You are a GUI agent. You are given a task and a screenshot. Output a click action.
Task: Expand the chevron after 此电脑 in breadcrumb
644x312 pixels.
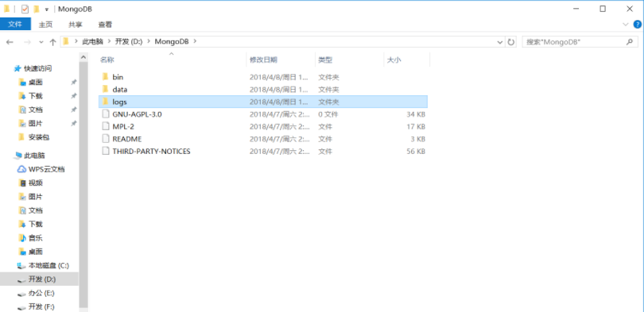coord(109,42)
